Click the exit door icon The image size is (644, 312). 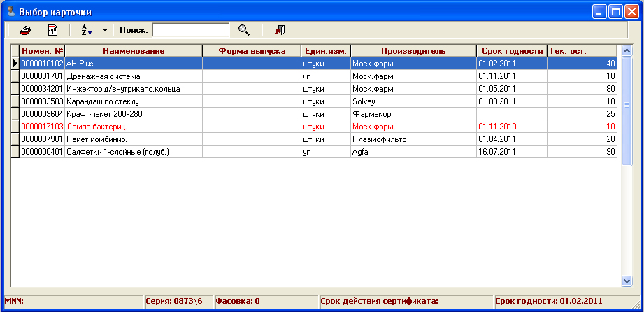280,30
